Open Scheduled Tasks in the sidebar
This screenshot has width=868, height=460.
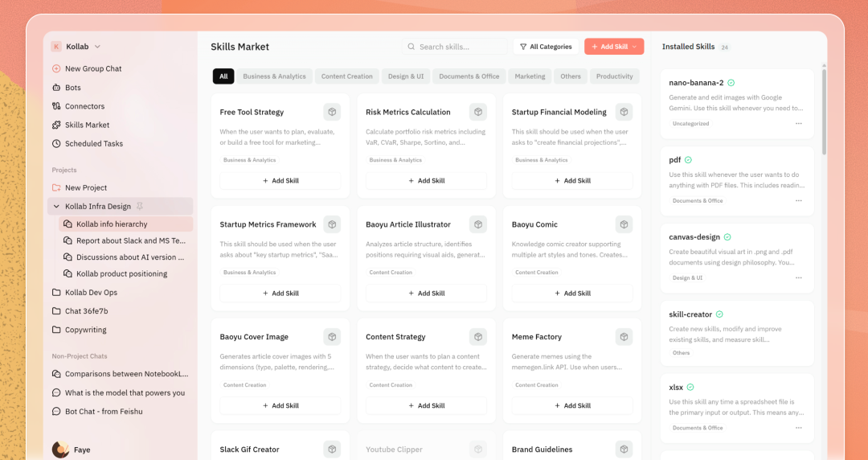point(93,144)
